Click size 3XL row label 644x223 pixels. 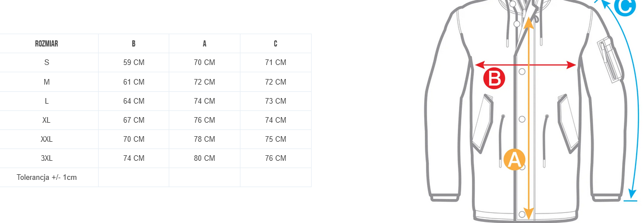point(47,158)
